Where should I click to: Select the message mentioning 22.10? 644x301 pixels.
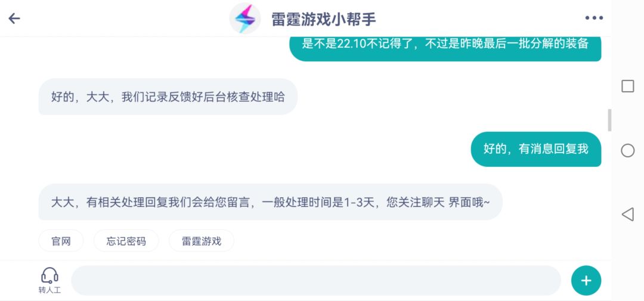tap(445, 45)
